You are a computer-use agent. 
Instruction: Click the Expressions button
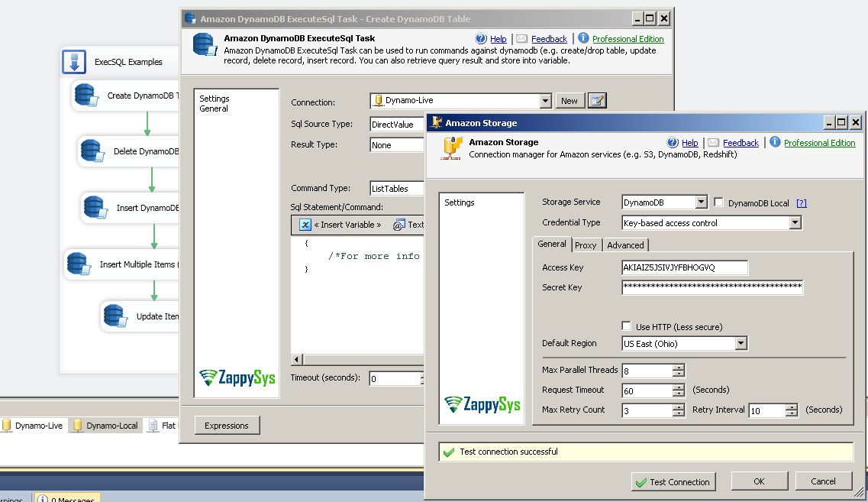tap(227, 425)
